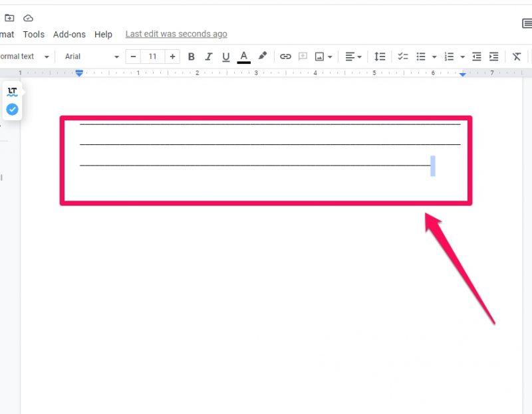This screenshot has width=532, height=414.
Task: Click the Last edit was seconds ago link
Action: pyautogui.click(x=176, y=33)
